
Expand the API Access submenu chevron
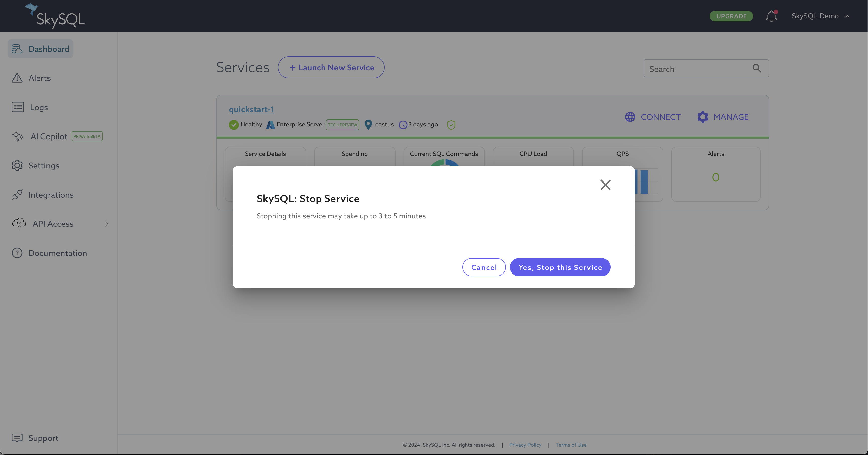pyautogui.click(x=107, y=224)
